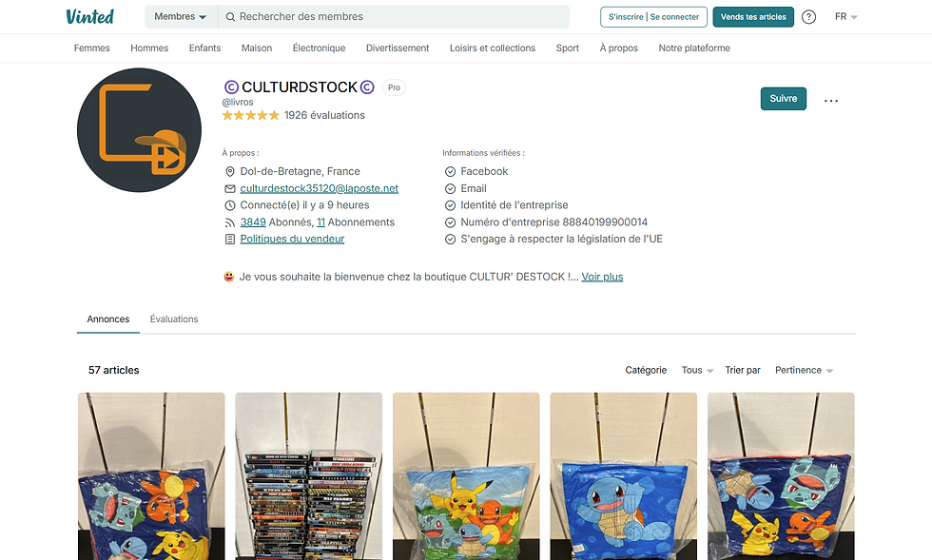
Task: Click the envelope icon beside the email
Action: click(230, 188)
